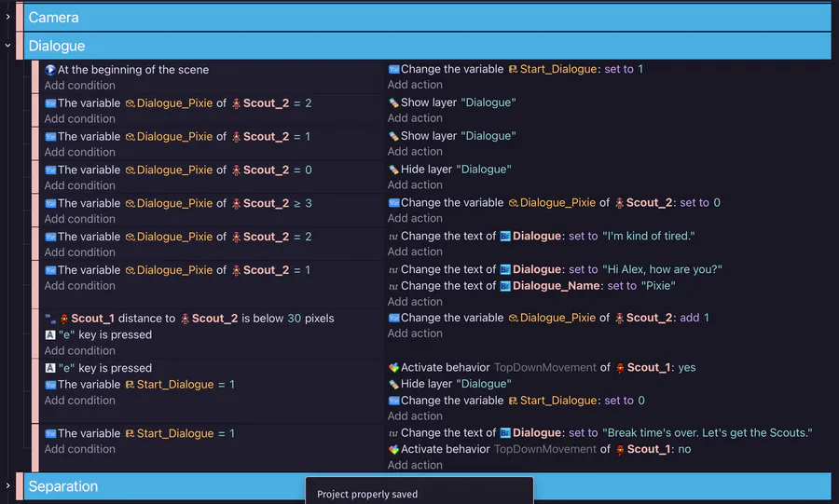
Task: Click text icon of "I'm kind of tired." action
Action: point(393,237)
